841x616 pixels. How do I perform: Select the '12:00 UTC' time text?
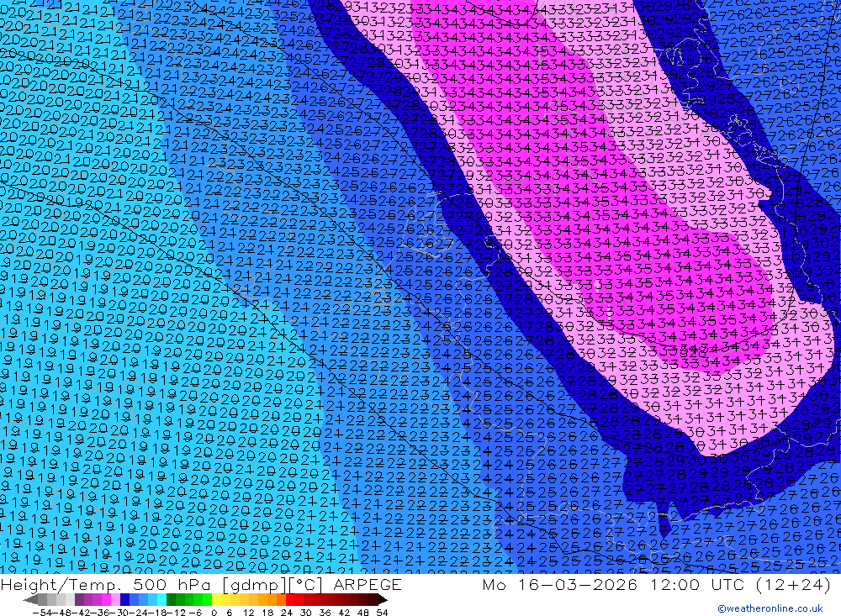click(698, 584)
